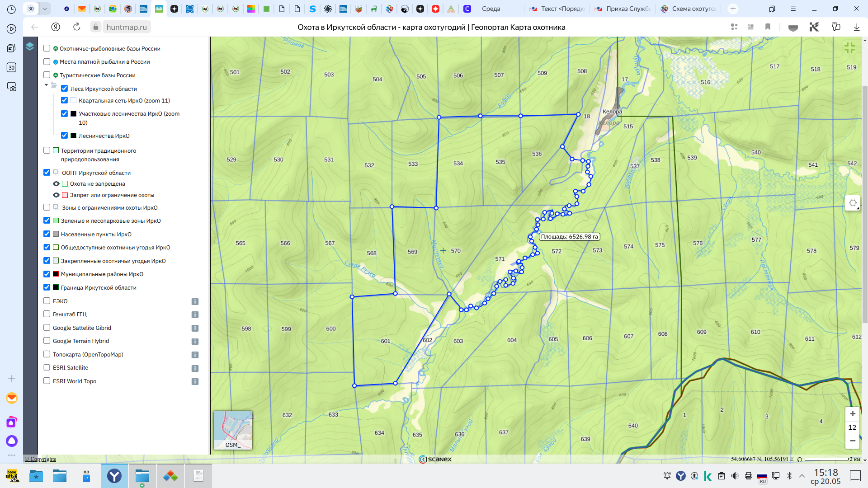This screenshot has height=488, width=868.
Task: Open the layers panel icon
Action: 30,47
